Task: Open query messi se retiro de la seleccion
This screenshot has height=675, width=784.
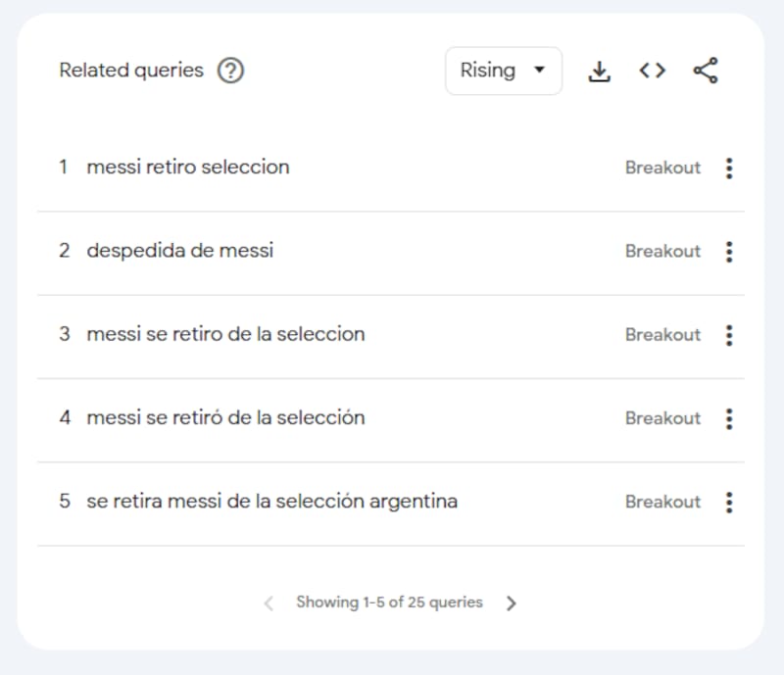Action: coord(226,334)
